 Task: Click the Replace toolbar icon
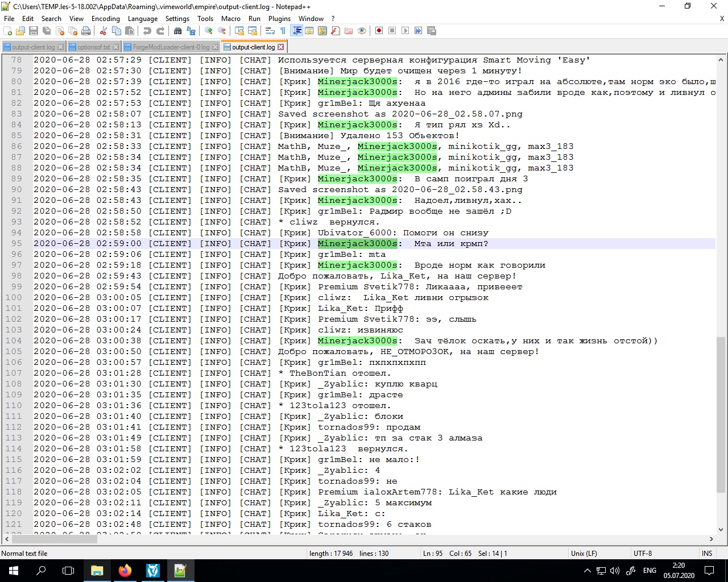click(x=191, y=31)
